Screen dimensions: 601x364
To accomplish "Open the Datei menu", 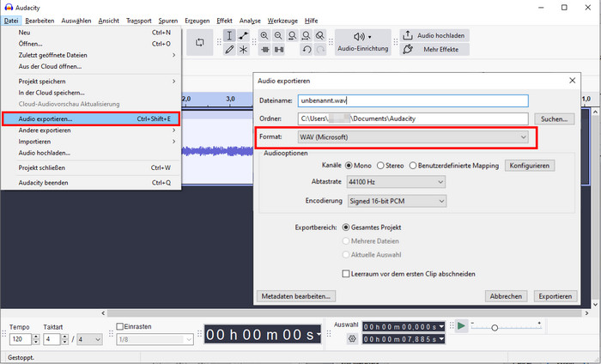I will (x=11, y=21).
